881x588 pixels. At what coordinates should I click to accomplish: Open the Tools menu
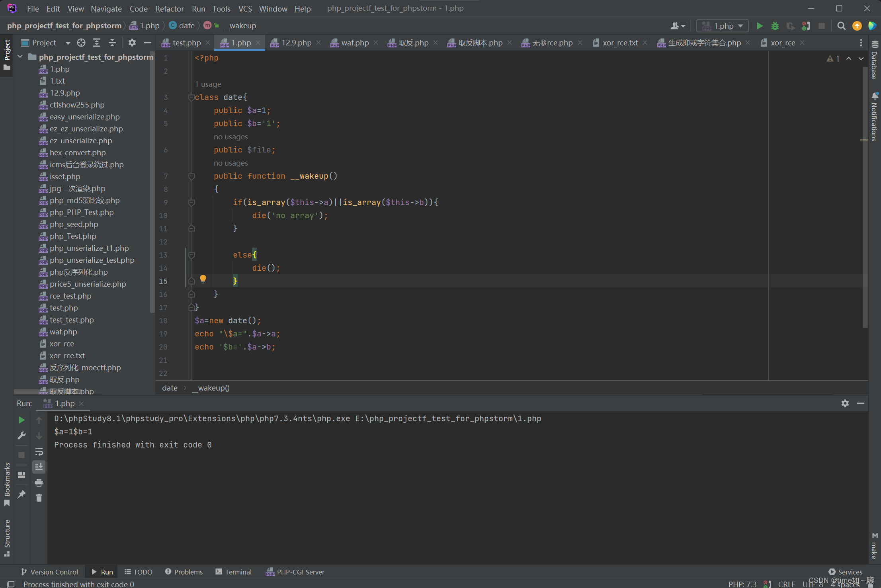(221, 8)
